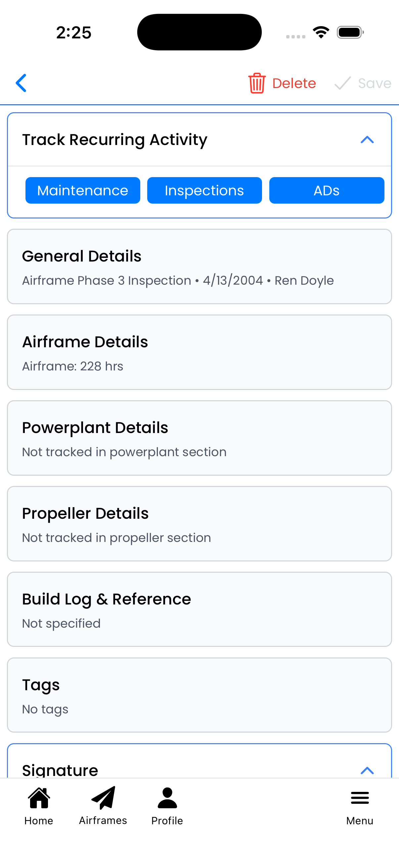Open the Powerplant Details section

(x=199, y=438)
